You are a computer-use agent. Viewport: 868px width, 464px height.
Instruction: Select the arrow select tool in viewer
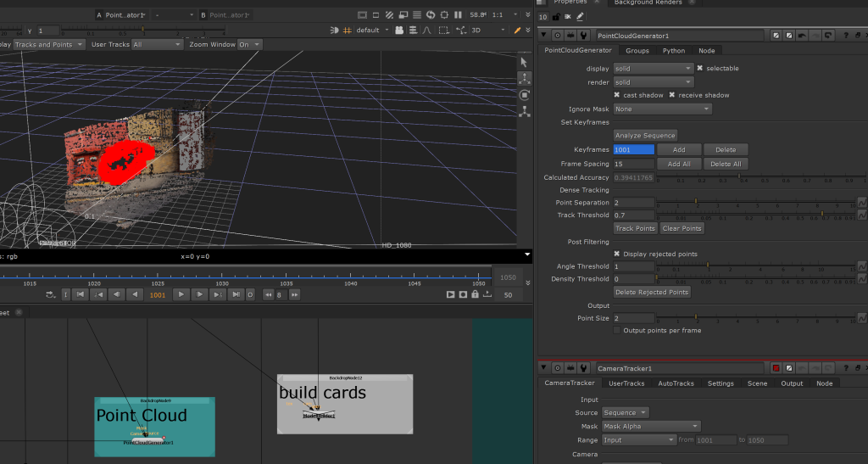pyautogui.click(x=524, y=62)
